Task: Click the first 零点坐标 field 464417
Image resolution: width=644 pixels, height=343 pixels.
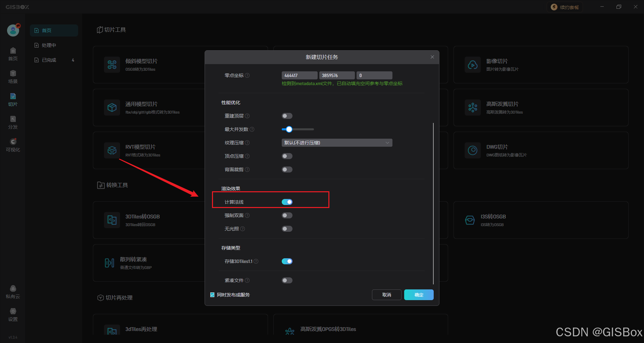Action: click(300, 75)
